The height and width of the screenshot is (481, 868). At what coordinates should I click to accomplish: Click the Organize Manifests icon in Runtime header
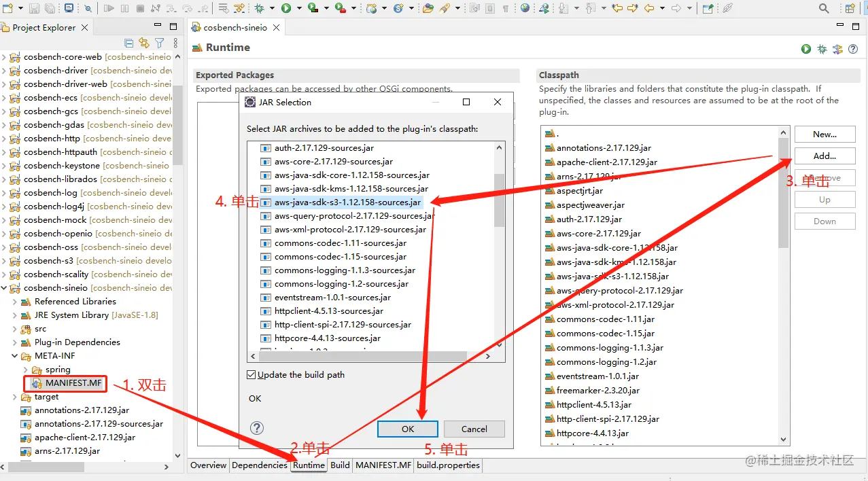coord(837,49)
